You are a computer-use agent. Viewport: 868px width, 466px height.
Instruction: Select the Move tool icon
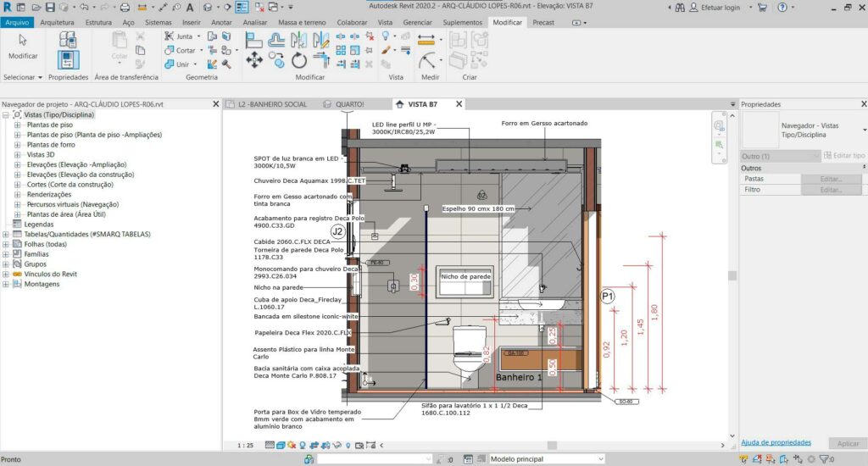(x=254, y=60)
